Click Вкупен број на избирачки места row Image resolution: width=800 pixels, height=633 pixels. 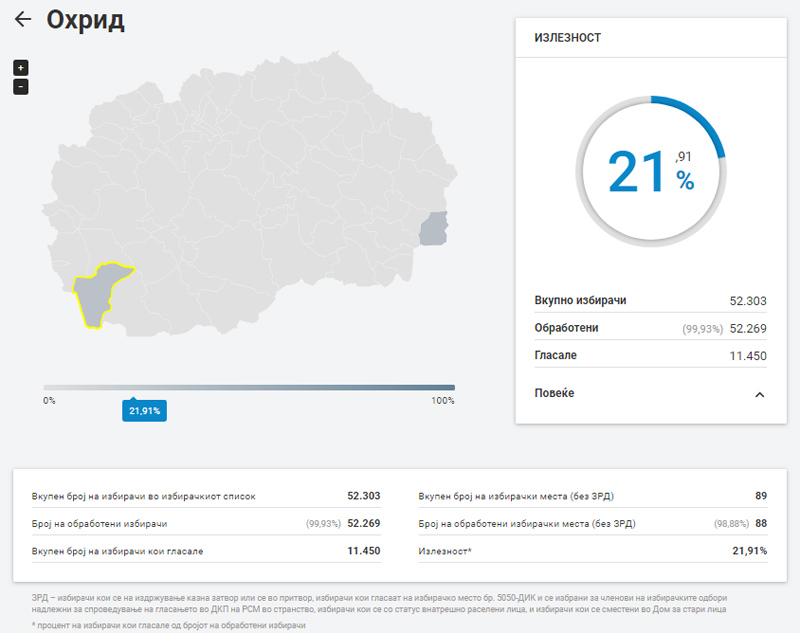[592, 496]
